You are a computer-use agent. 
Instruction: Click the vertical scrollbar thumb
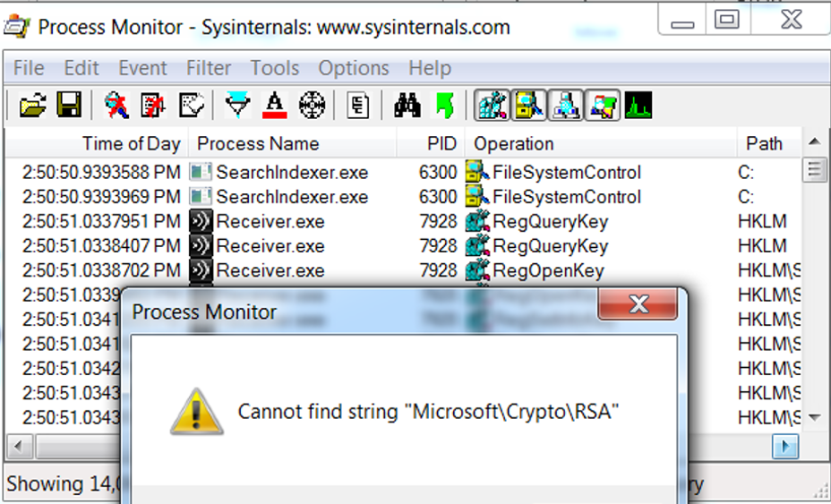[x=815, y=169]
